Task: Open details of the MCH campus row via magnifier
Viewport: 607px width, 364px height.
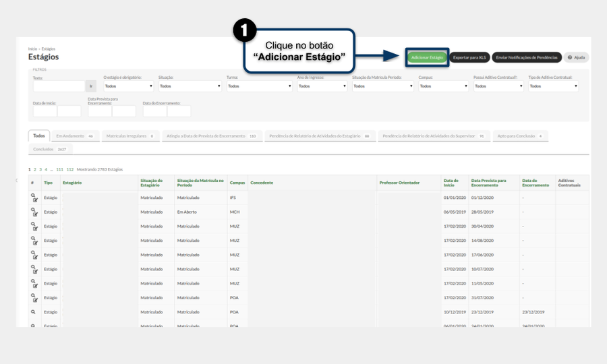Action: tap(33, 210)
